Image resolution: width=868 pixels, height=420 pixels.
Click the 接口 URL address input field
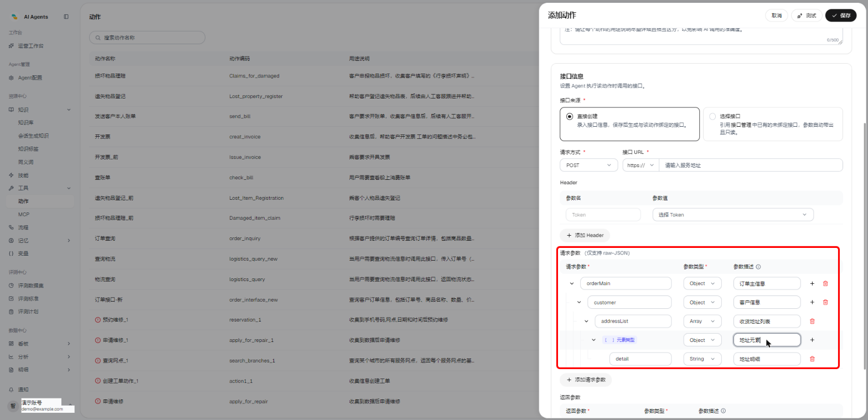pyautogui.click(x=751, y=165)
